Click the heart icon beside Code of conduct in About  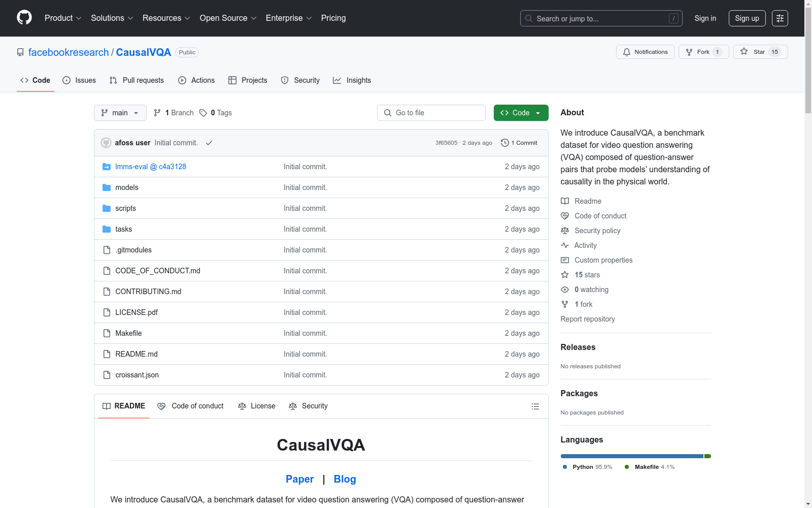coord(565,216)
